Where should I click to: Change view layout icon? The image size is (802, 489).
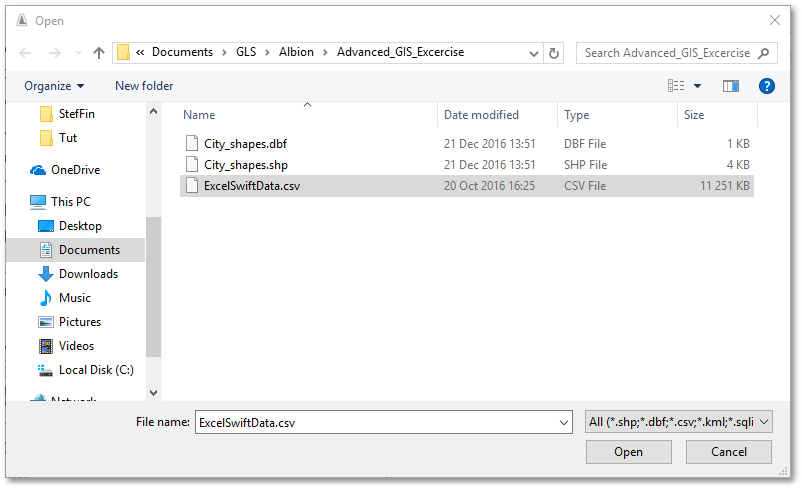pyautogui.click(x=676, y=86)
